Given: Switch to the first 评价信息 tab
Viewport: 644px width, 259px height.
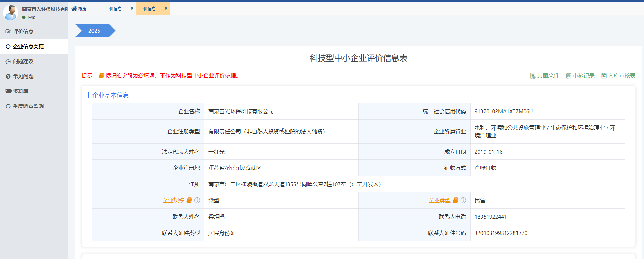Looking at the screenshot, I should click(114, 9).
